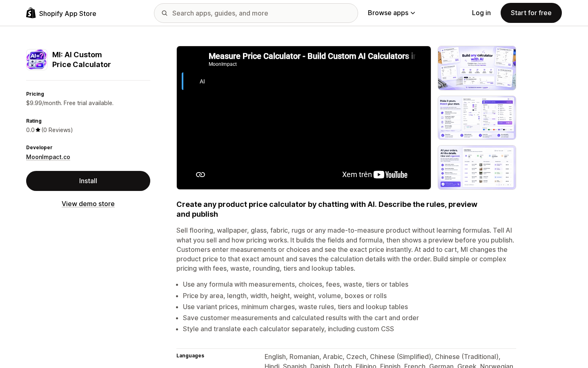Open the View demo store link

click(x=88, y=204)
